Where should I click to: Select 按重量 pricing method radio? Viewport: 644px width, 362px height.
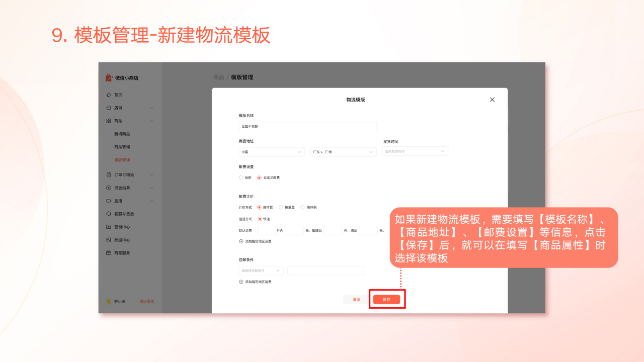pyautogui.click(x=281, y=207)
